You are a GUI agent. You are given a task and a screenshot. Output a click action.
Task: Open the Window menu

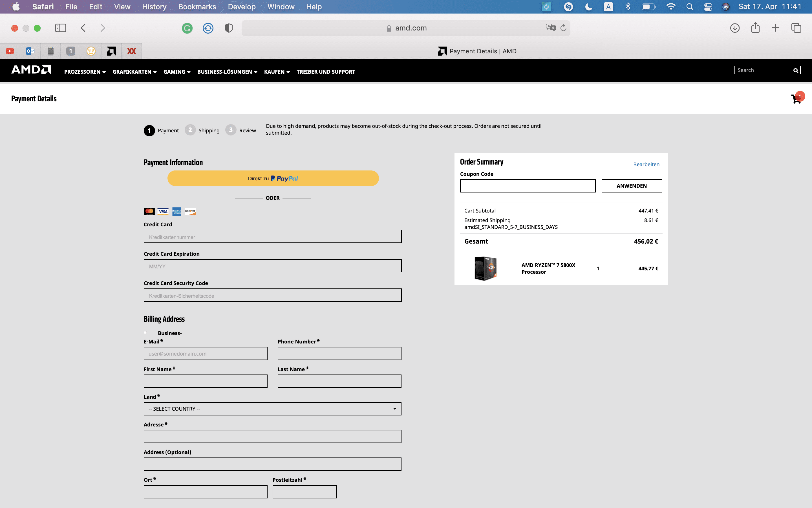point(281,7)
